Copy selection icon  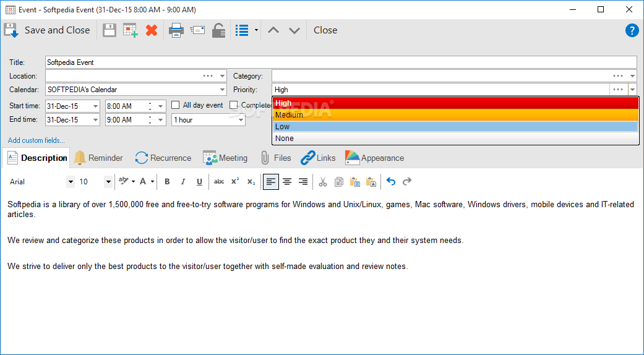pyautogui.click(x=339, y=182)
